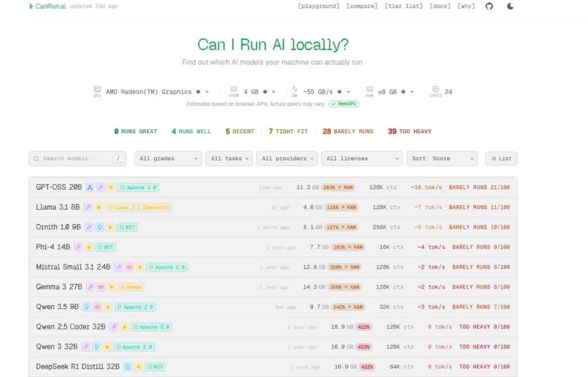The width and height of the screenshot is (588, 377).
Task: Open the ≥8 GB RAM dropdown
Action: 396,91
